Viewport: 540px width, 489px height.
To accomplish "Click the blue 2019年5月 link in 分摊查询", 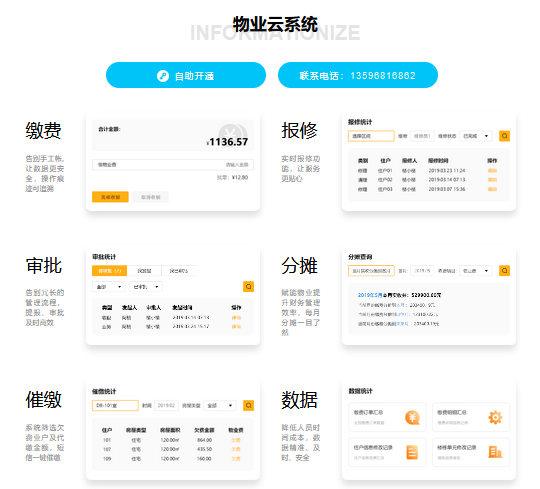I will [x=370, y=295].
